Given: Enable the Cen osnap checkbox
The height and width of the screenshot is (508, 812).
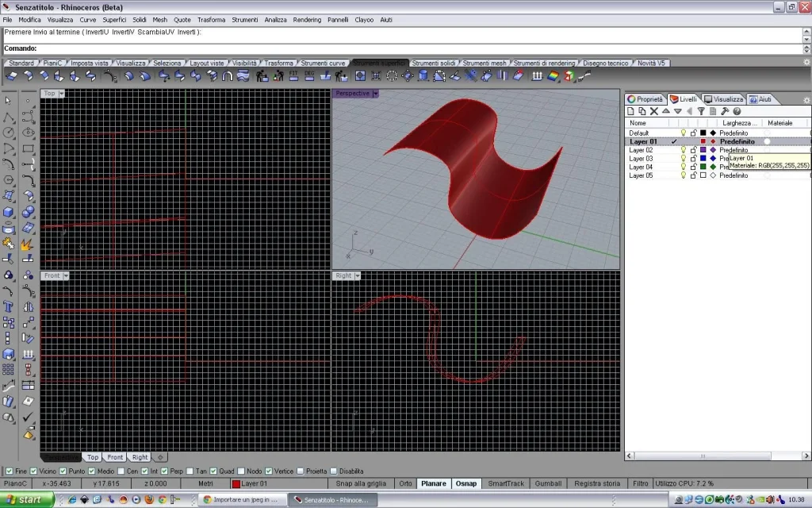Looking at the screenshot, I should pos(121,471).
